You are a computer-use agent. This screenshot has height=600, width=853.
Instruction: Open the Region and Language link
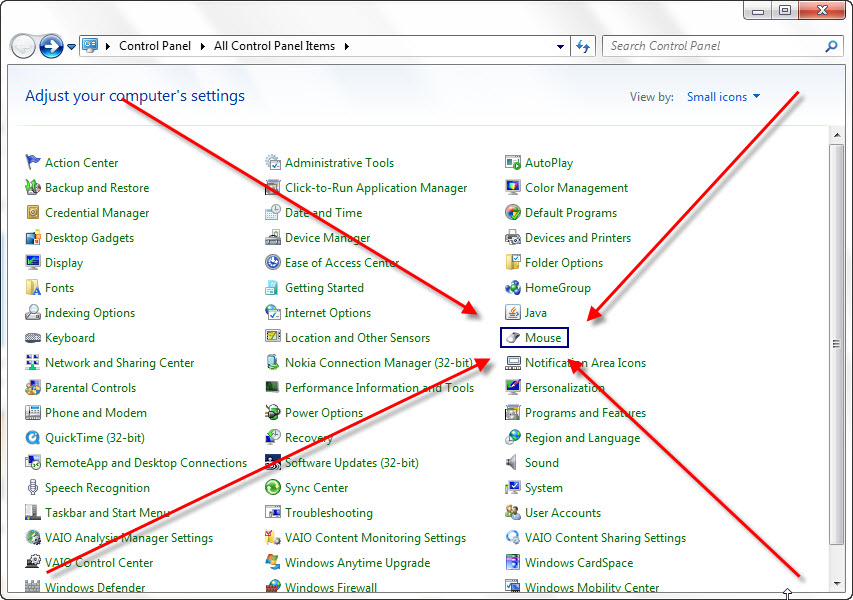(583, 437)
